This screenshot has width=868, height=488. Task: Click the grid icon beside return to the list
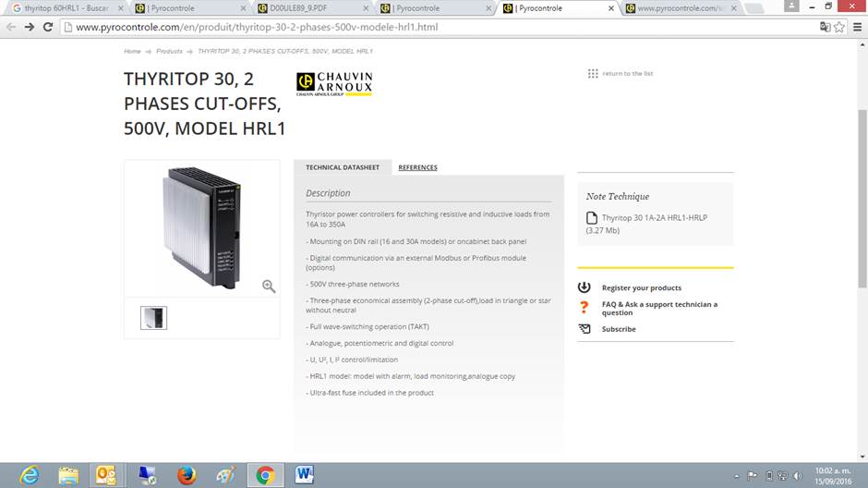[x=593, y=73]
